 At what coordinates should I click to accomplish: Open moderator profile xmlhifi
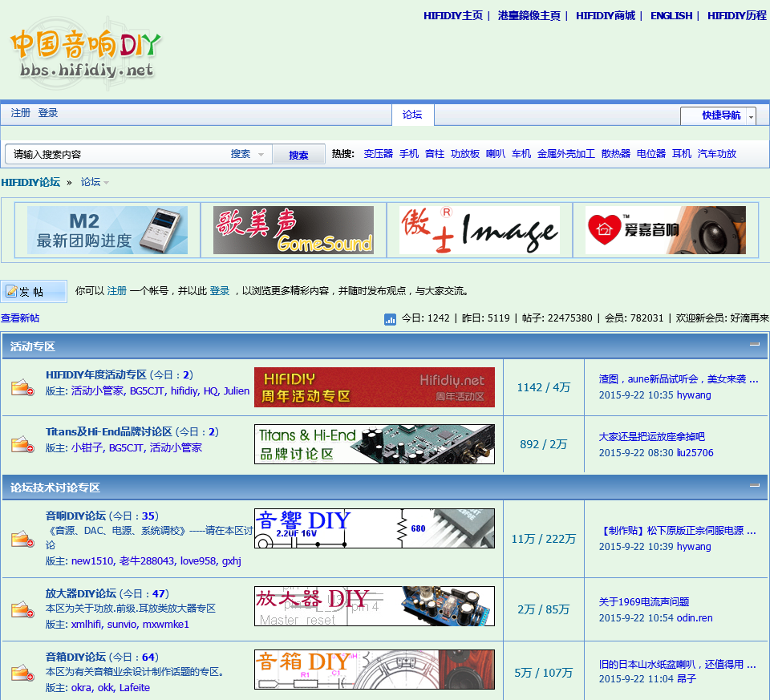click(87, 625)
